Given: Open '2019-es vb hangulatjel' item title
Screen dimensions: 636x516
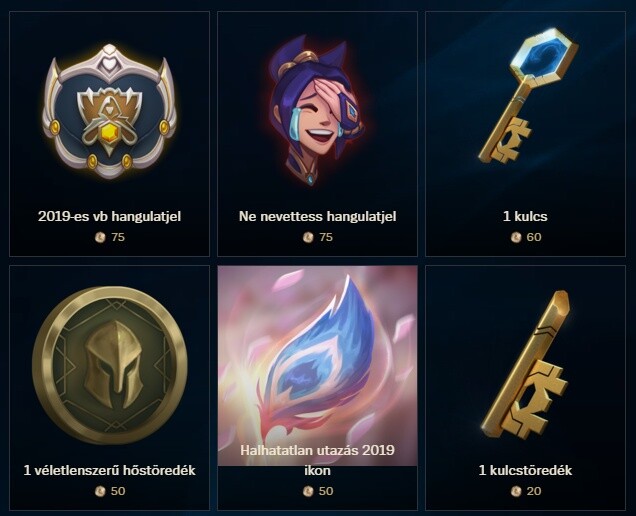Looking at the screenshot, I should pyautogui.click(x=110, y=216).
